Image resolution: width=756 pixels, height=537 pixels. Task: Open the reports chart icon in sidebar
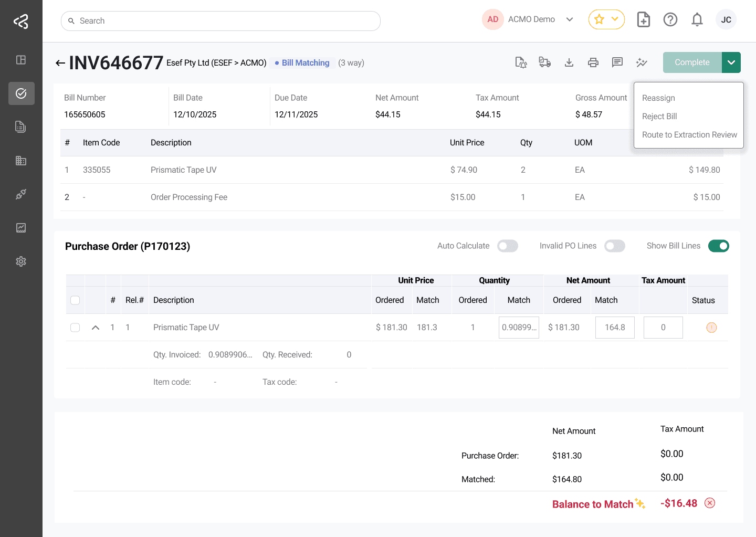click(21, 227)
